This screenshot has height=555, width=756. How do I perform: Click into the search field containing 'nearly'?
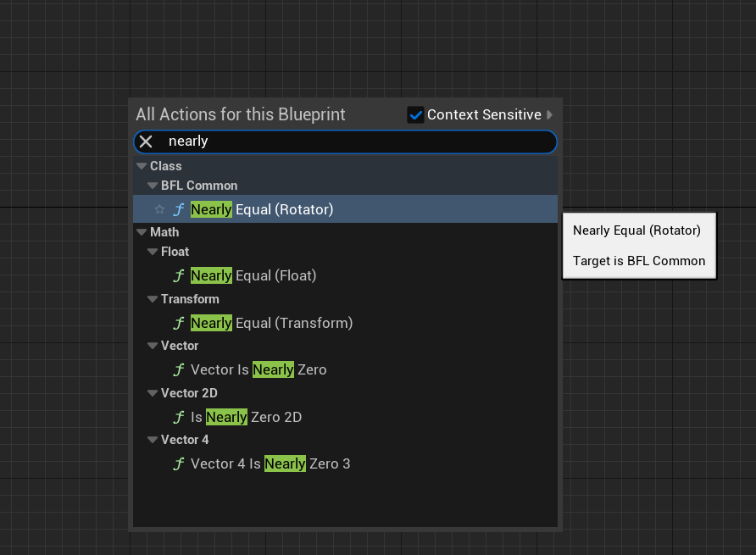pos(345,142)
